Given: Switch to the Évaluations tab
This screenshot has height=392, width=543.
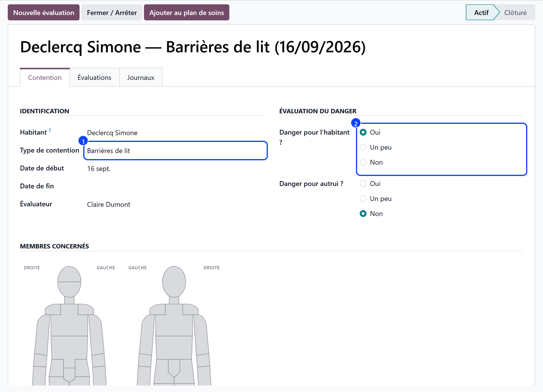Looking at the screenshot, I should [x=94, y=77].
